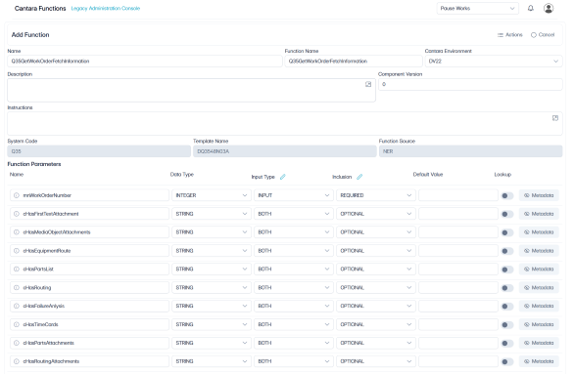Open Metadata for cHasRoutingAttachments

click(538, 361)
